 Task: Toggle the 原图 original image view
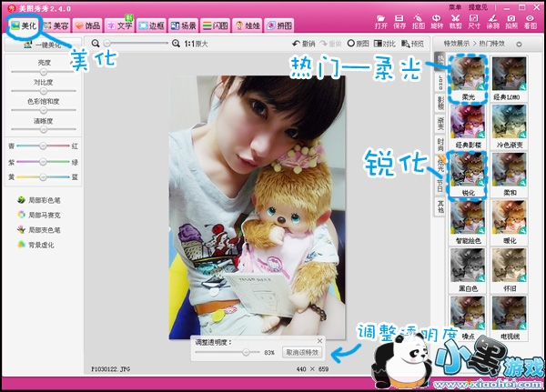click(358, 44)
